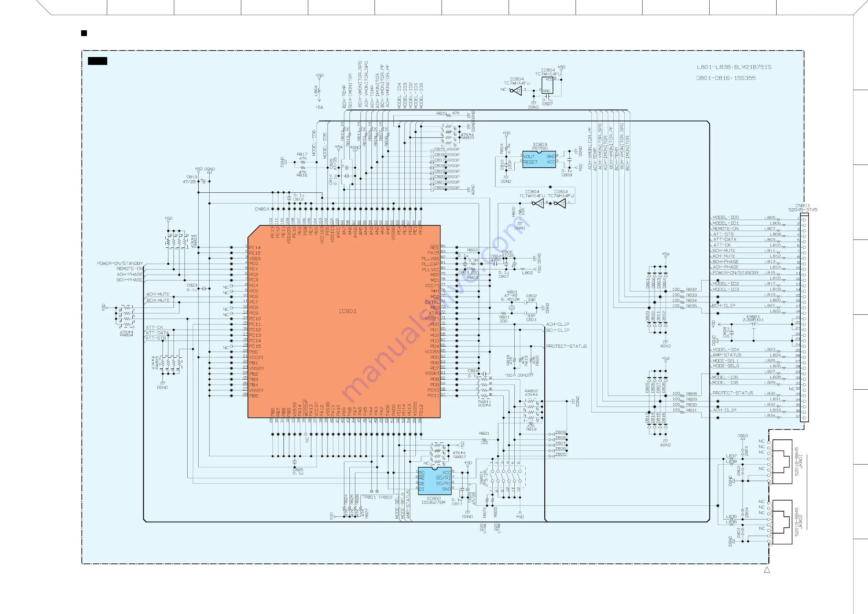Select the blue IC803 PST591 reset chip
This screenshot has height=614, width=868.
click(539, 159)
